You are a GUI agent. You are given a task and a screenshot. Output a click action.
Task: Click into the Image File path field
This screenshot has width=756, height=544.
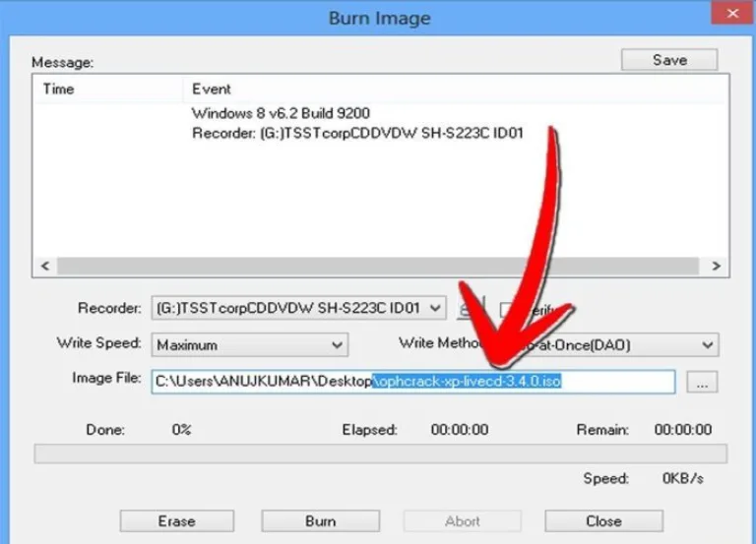(x=413, y=382)
